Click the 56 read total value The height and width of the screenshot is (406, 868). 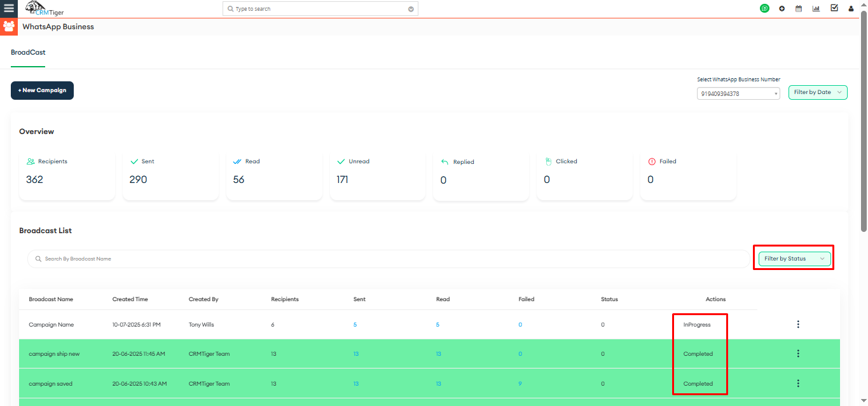pyautogui.click(x=238, y=180)
